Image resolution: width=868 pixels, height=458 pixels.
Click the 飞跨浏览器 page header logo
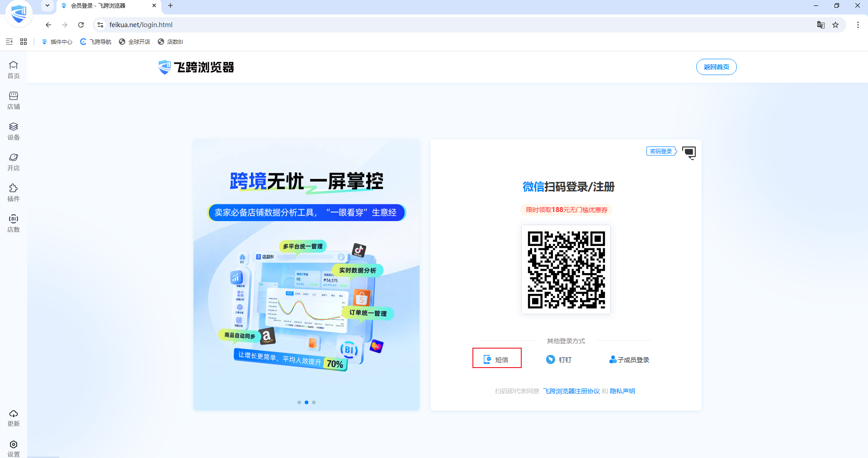196,67
